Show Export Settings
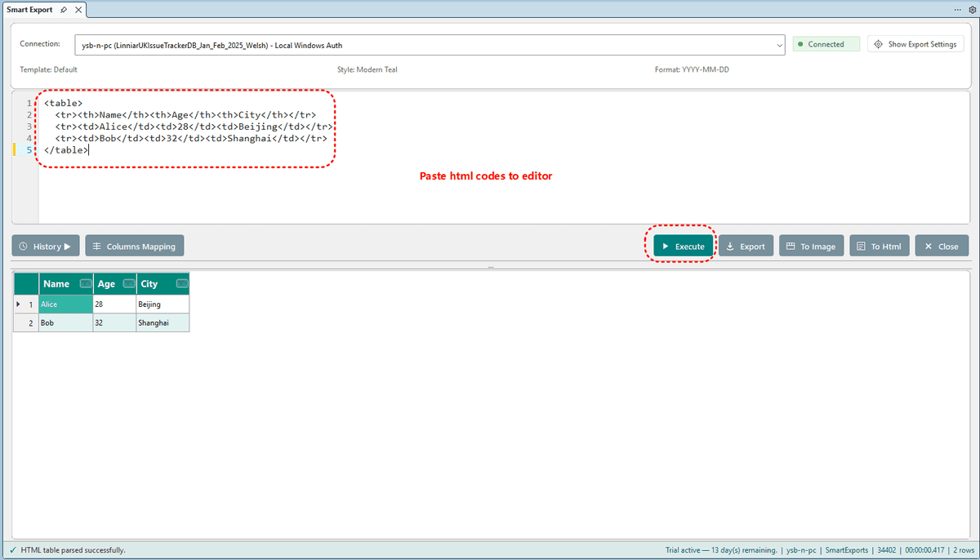Viewport: 980px width, 560px height. [915, 44]
